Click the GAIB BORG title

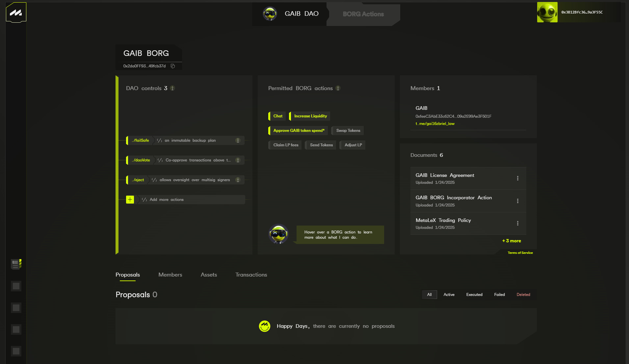(x=146, y=53)
